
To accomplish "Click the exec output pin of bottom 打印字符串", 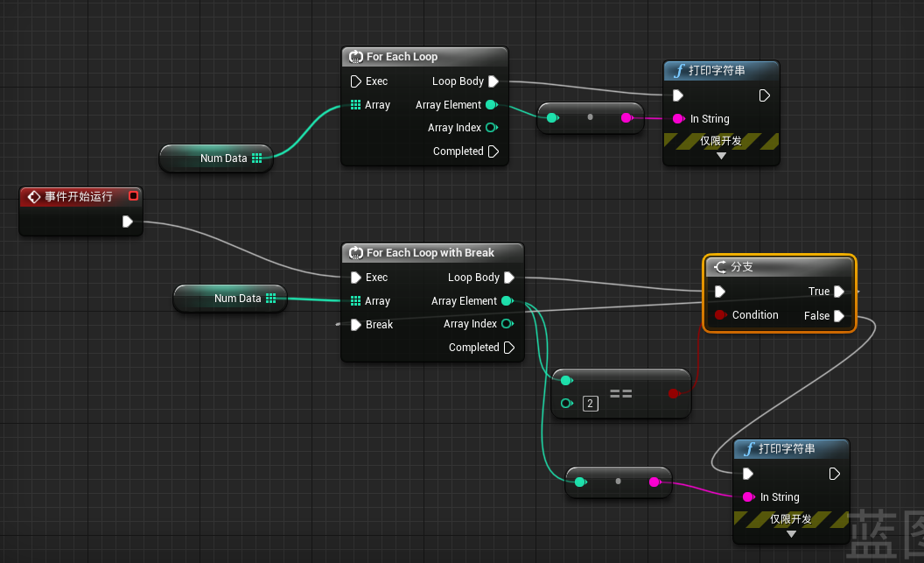I will pos(835,474).
